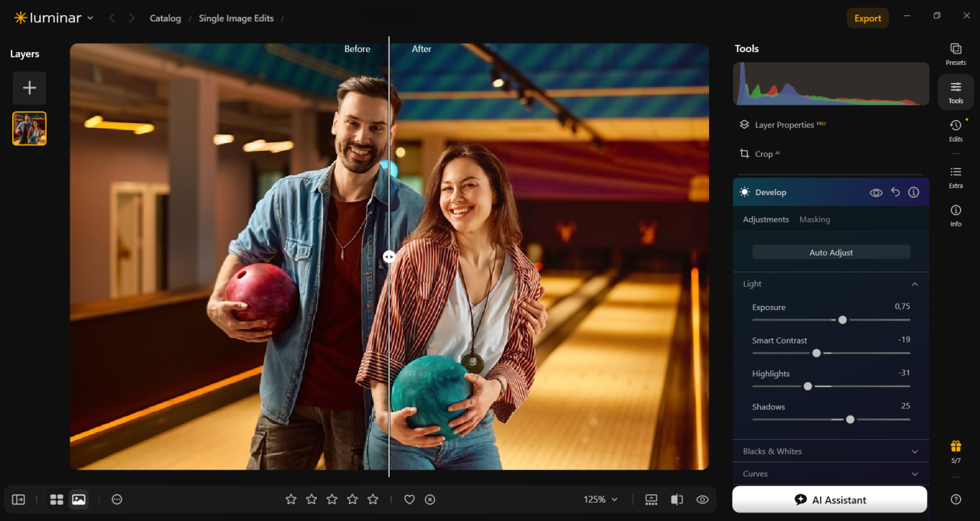Click the Exposure slider handle
Screen dimensions: 980x521
click(x=842, y=320)
